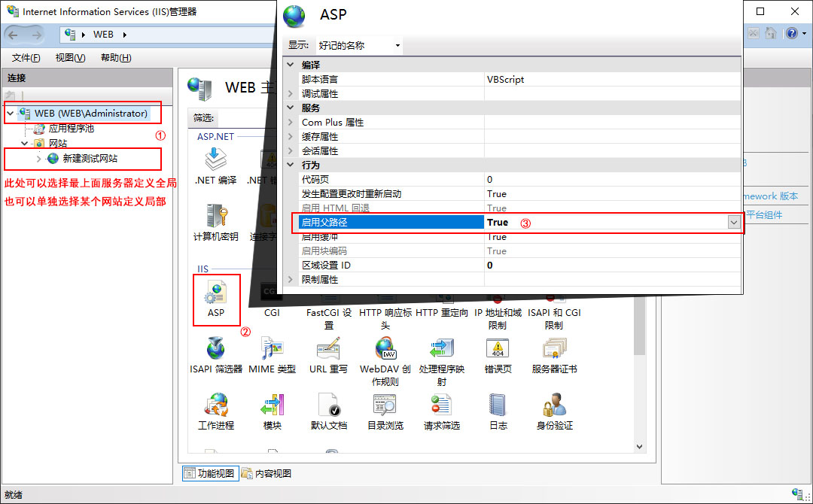Click the forward navigation arrow

click(x=36, y=35)
